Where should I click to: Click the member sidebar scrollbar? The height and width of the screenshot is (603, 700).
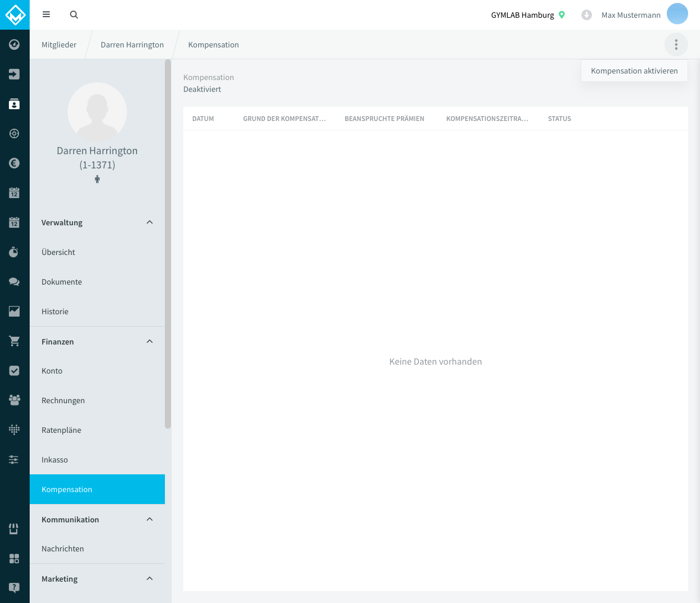[168, 244]
